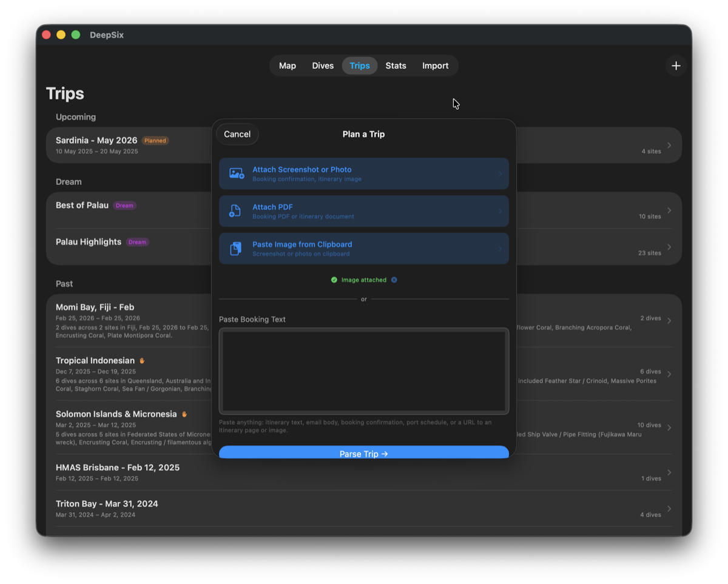Open Solomon Islands trip via chevron
The image size is (728, 584).
669,428
